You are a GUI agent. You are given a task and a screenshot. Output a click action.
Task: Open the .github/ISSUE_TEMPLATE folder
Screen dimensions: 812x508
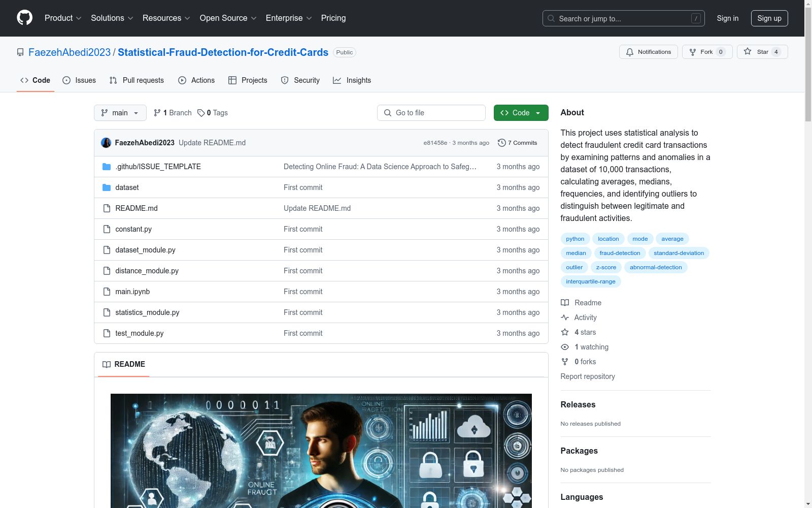pos(158,167)
